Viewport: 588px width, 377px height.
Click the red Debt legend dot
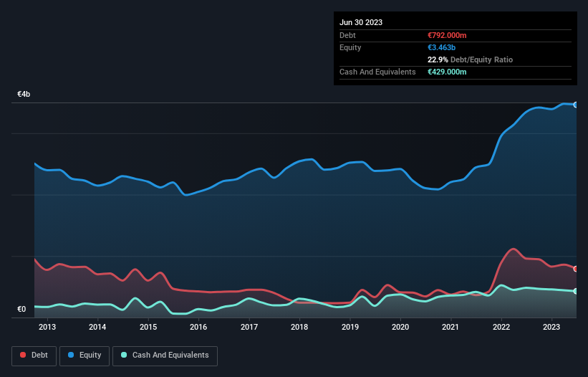[23, 355]
